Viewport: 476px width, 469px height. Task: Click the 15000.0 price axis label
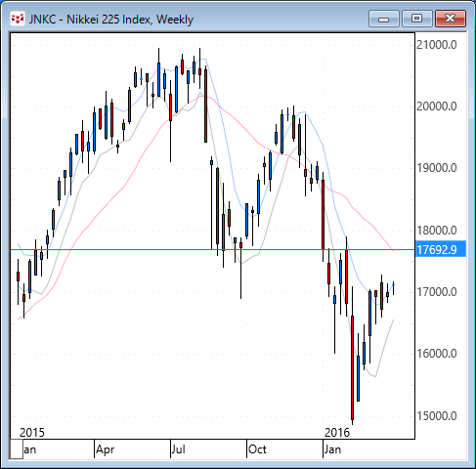[437, 416]
